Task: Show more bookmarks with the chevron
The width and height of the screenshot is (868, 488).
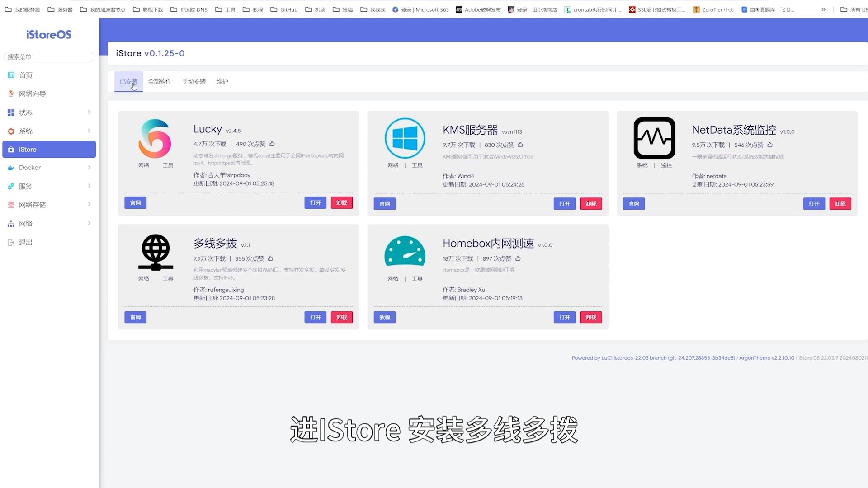Action: point(823,9)
